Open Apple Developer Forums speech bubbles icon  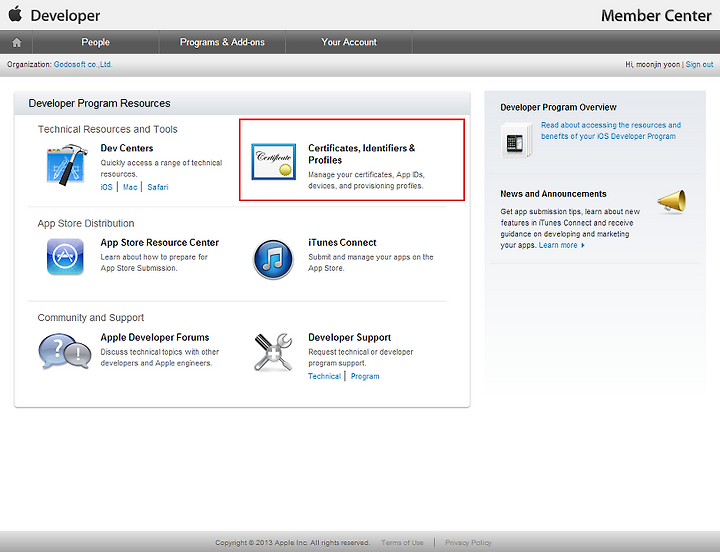[64, 351]
